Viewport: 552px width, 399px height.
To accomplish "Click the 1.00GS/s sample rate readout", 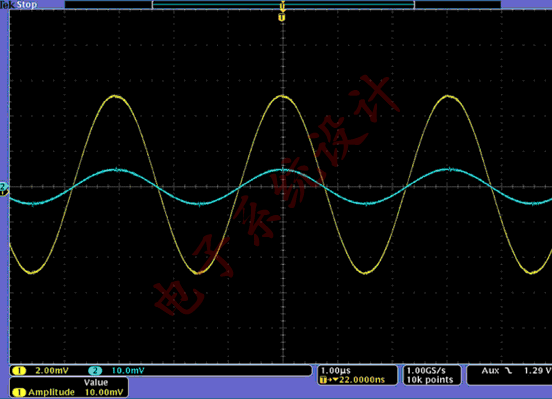I will pos(426,371).
